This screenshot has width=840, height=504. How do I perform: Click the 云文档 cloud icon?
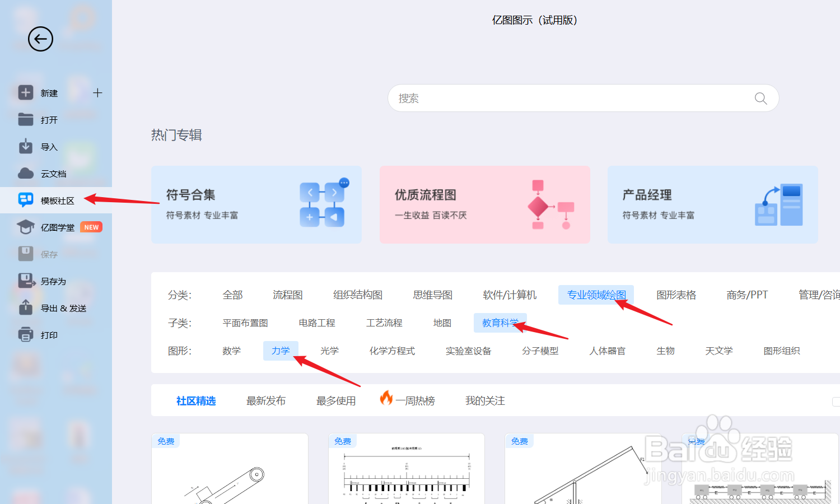(26, 173)
